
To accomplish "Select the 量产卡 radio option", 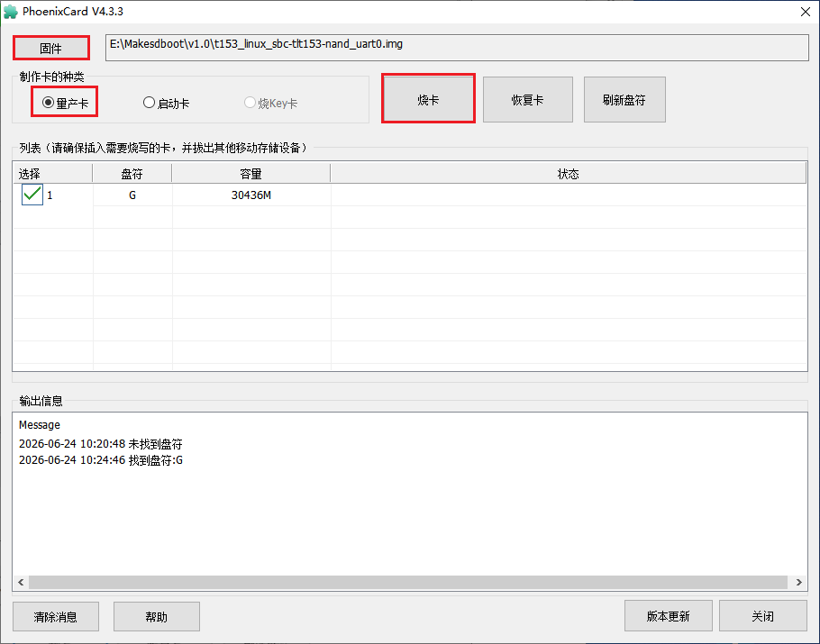I will point(65,103).
